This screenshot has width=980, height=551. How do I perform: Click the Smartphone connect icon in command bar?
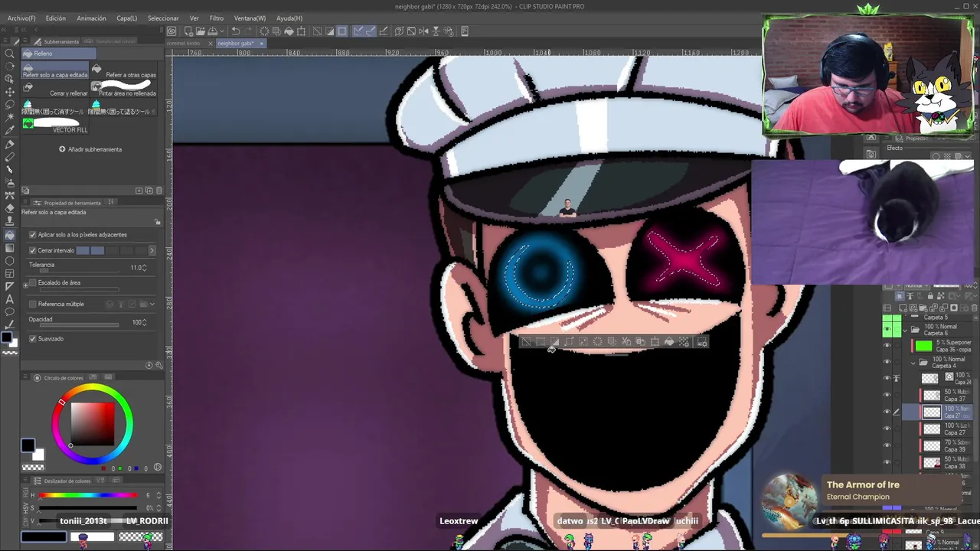465,31
